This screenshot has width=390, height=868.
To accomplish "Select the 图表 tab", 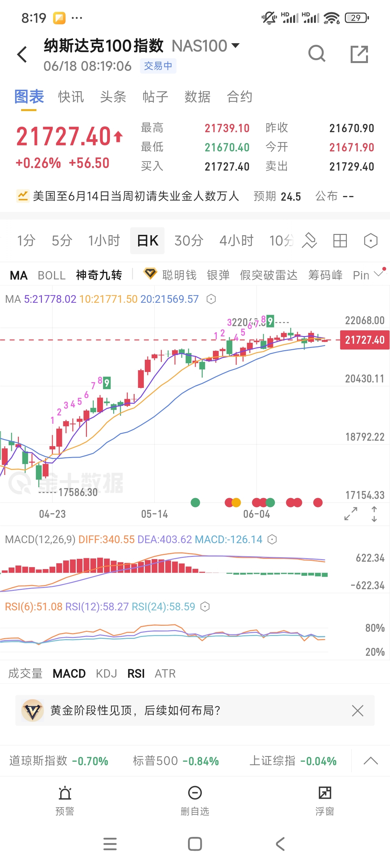I will [29, 97].
